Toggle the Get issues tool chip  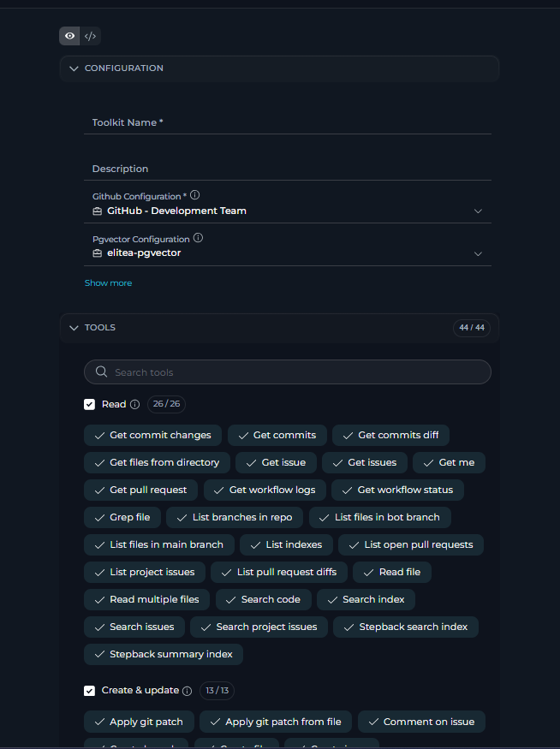coord(365,462)
